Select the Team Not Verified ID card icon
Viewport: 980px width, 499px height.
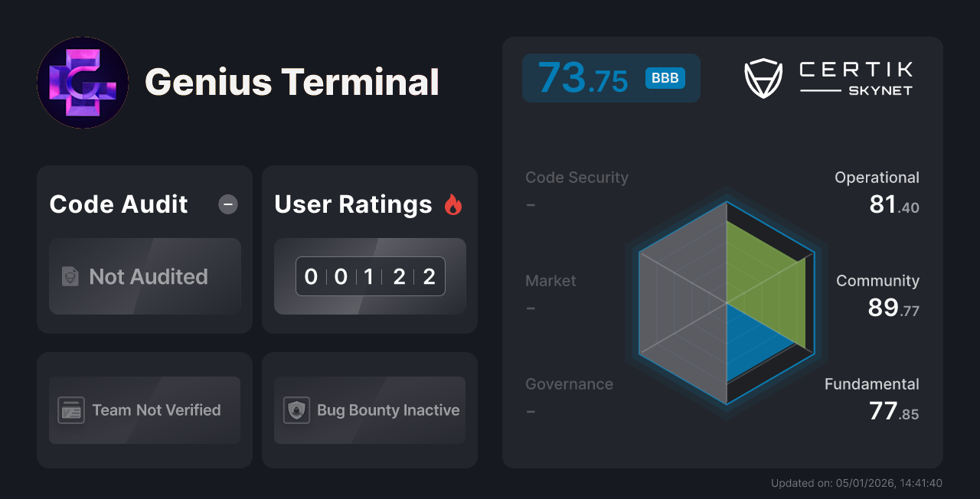pyautogui.click(x=73, y=410)
